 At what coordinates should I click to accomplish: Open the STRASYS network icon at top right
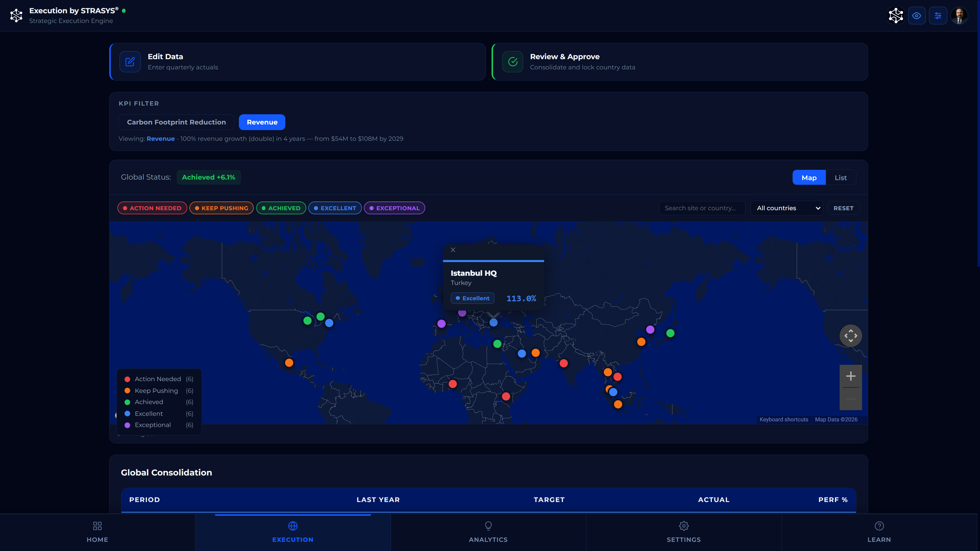(896, 16)
